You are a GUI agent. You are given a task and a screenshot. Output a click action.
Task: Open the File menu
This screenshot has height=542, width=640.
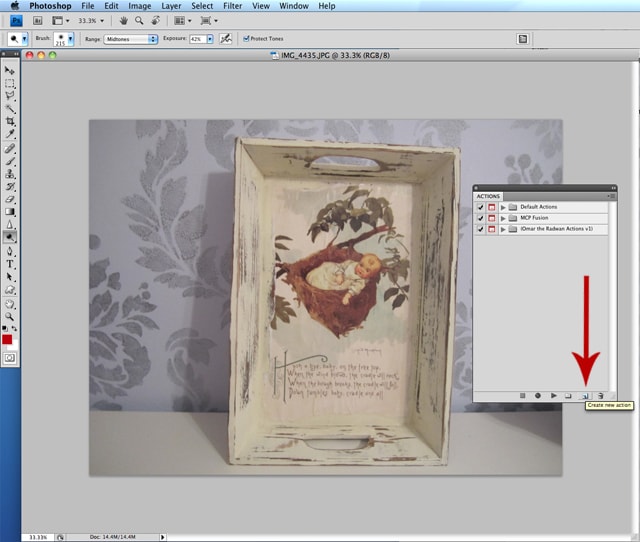88,6
